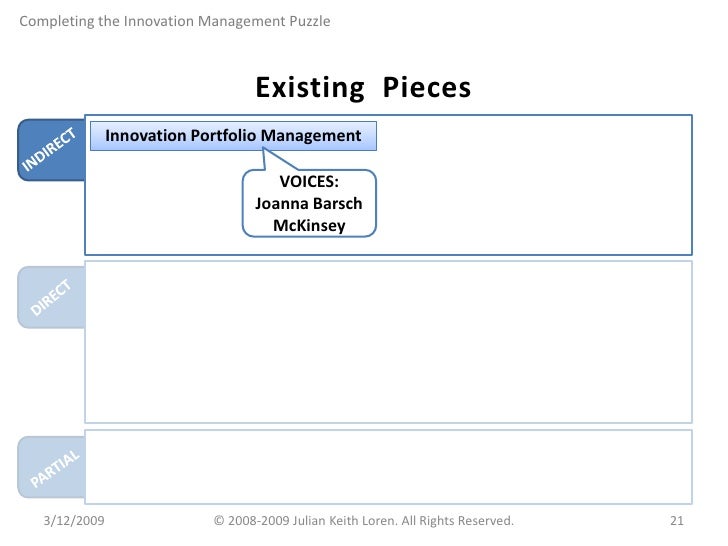Screen dimensions: 728x546
Task: Click inside the empty DIRECT panel area
Action: click(388, 342)
